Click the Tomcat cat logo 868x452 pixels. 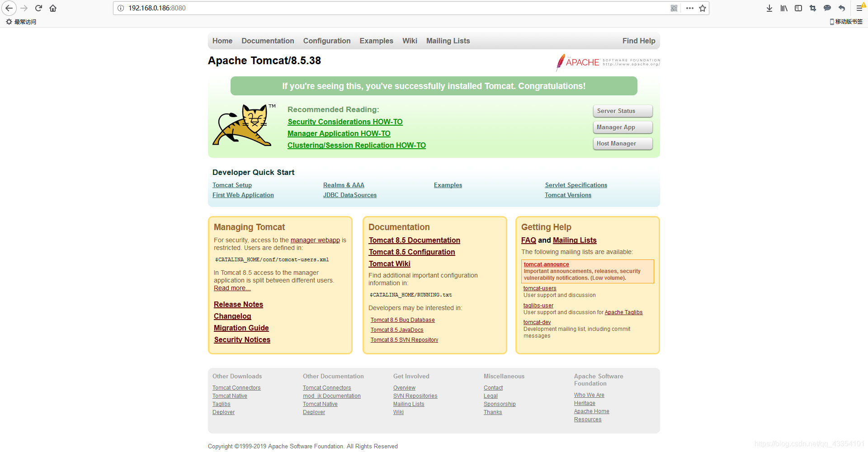[x=244, y=125]
